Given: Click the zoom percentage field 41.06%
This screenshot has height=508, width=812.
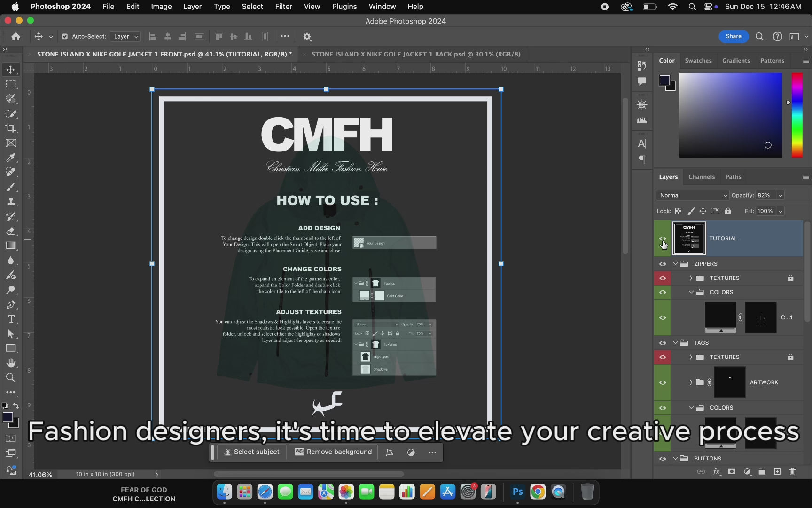Looking at the screenshot, I should (40, 475).
